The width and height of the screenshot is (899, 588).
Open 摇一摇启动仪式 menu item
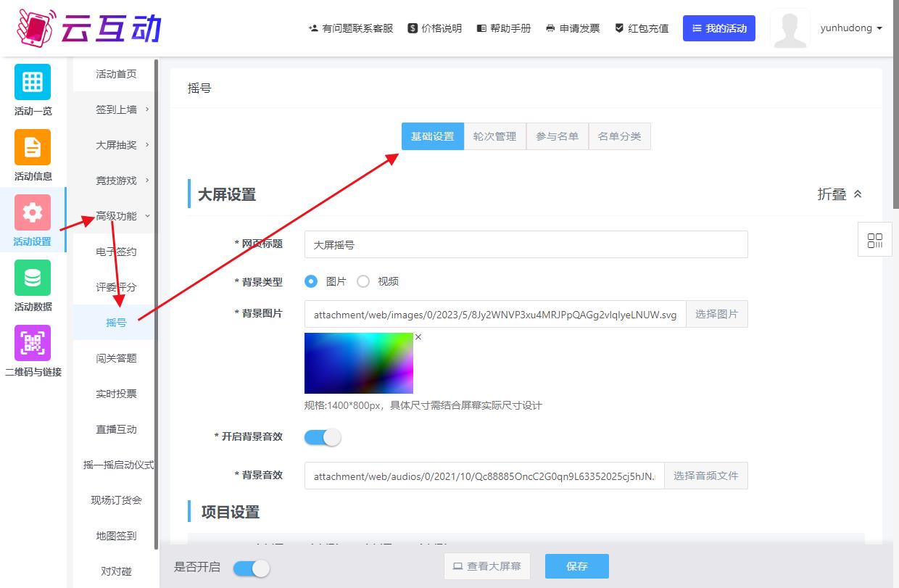(x=119, y=465)
